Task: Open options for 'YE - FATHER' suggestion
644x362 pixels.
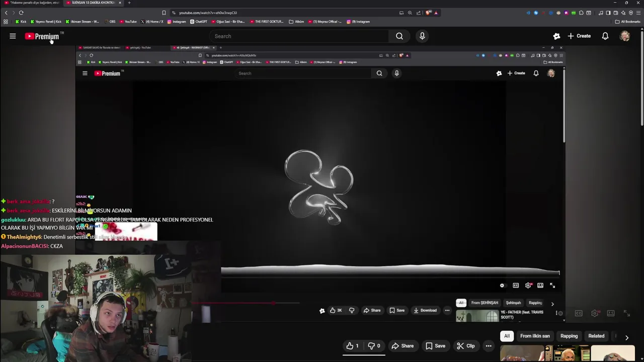Action: 556,313
